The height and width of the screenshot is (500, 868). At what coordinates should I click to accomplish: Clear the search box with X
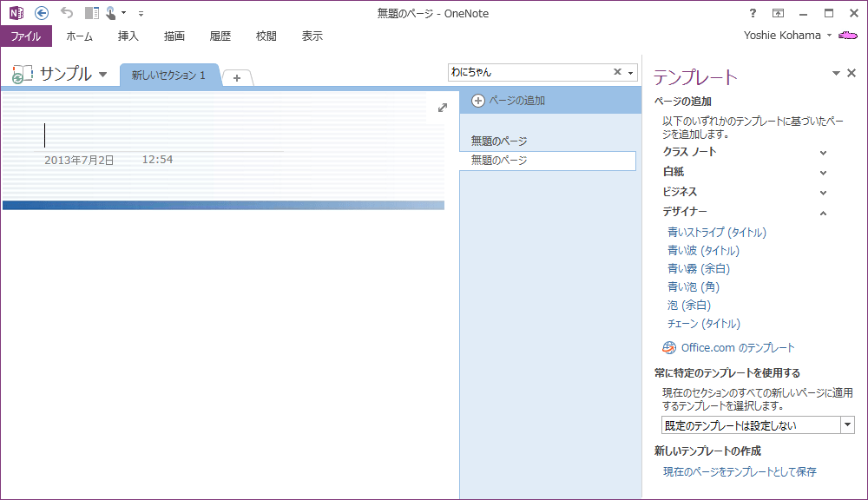(617, 72)
